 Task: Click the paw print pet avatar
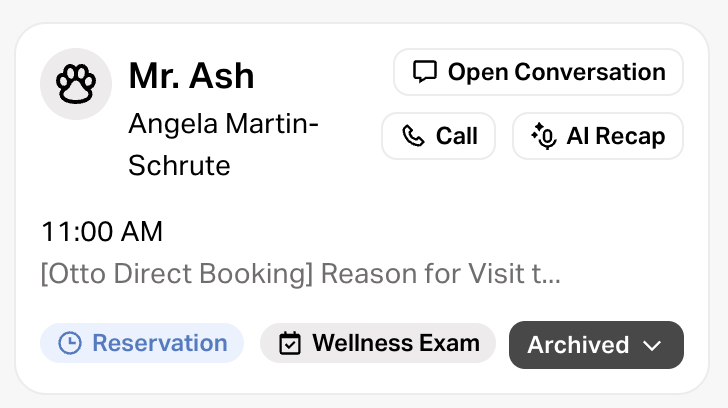pos(76,84)
